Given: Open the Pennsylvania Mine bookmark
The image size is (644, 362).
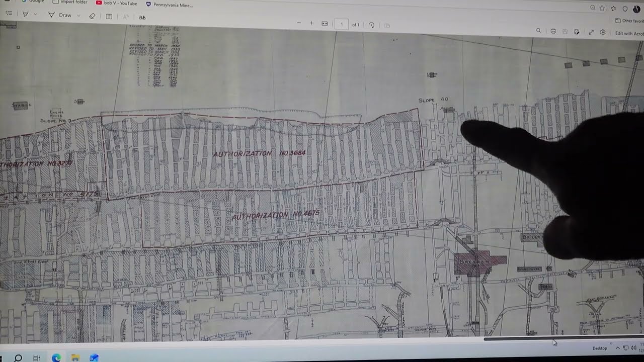Looking at the screenshot, I should pyautogui.click(x=169, y=5).
